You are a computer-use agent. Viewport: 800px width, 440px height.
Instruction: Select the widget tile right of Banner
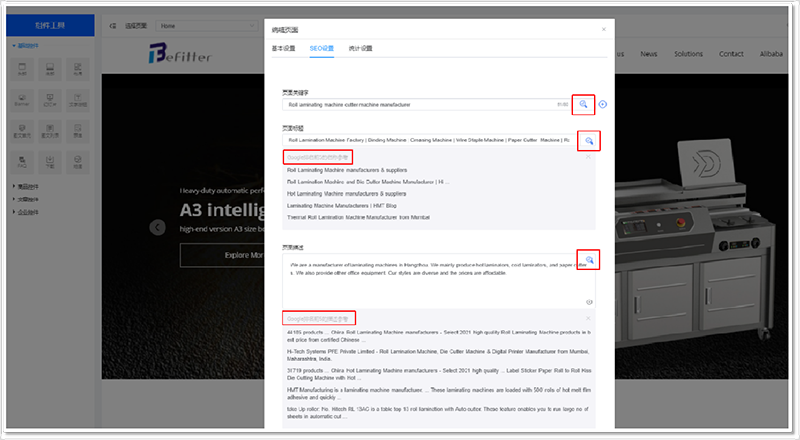[50, 101]
